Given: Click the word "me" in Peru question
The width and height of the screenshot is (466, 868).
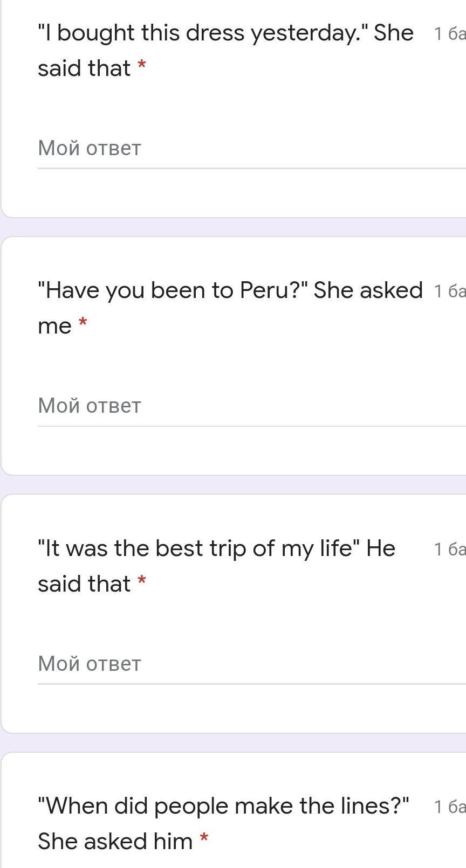Looking at the screenshot, I should coord(54,327).
